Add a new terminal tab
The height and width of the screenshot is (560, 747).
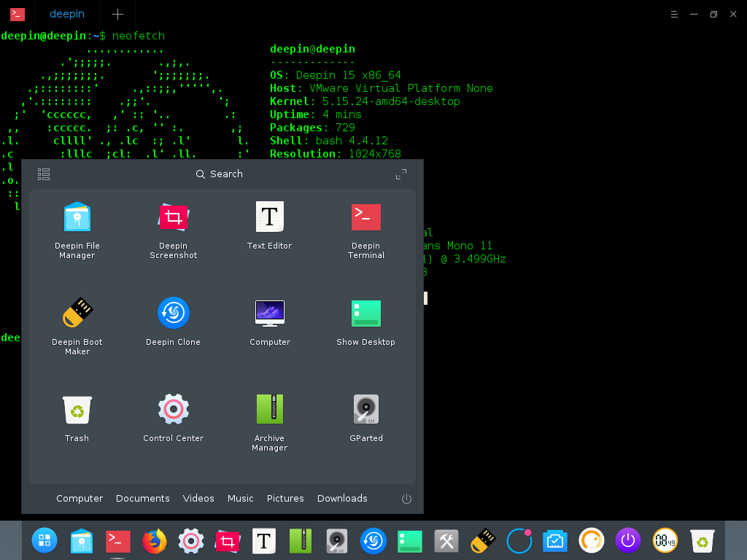[x=117, y=15]
